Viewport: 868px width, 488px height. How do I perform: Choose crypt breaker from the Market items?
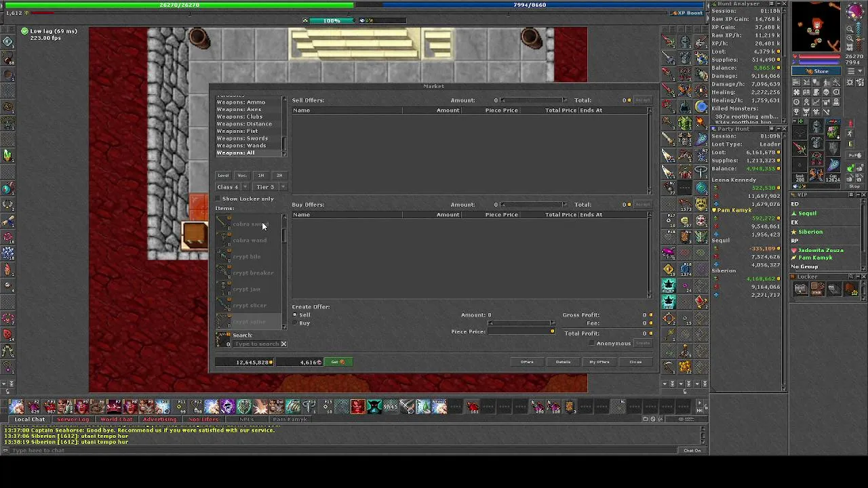point(248,273)
